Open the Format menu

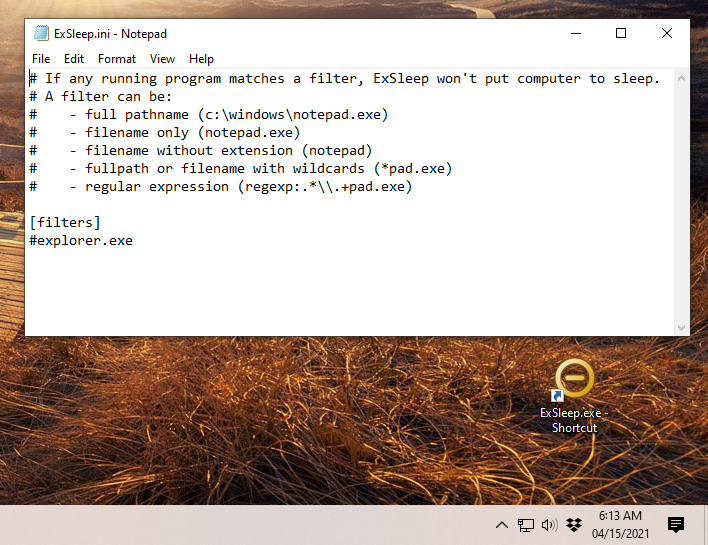coord(116,59)
